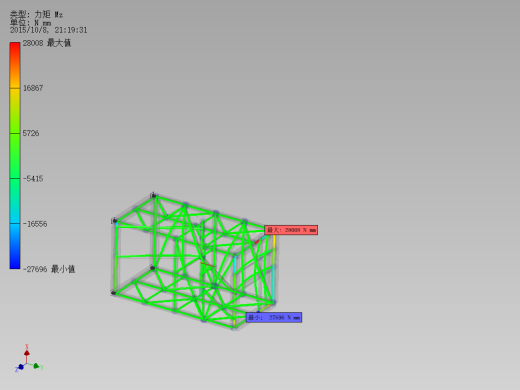Click the XYZ axis triad indicator
This screenshot has width=520, height=390.
(29, 358)
